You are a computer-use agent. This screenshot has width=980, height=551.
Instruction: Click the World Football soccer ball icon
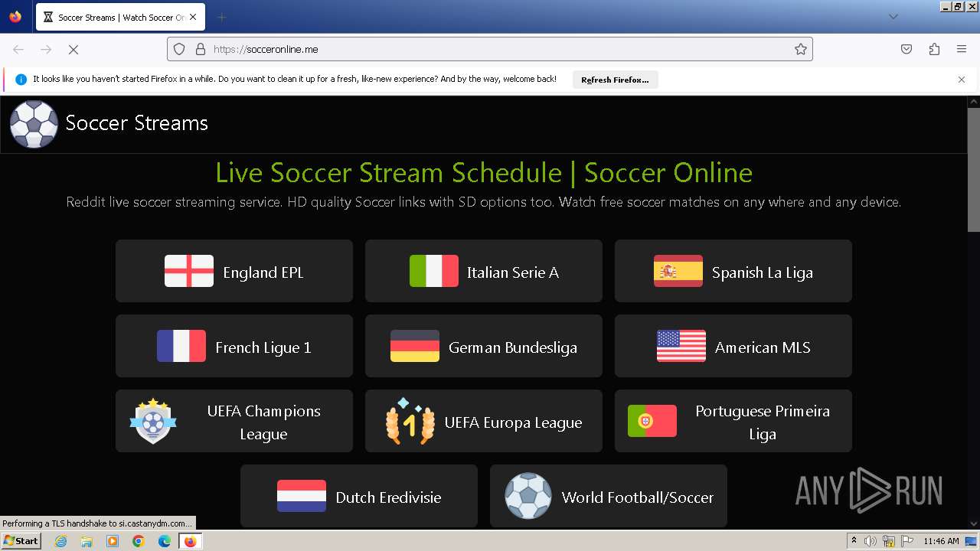(528, 496)
